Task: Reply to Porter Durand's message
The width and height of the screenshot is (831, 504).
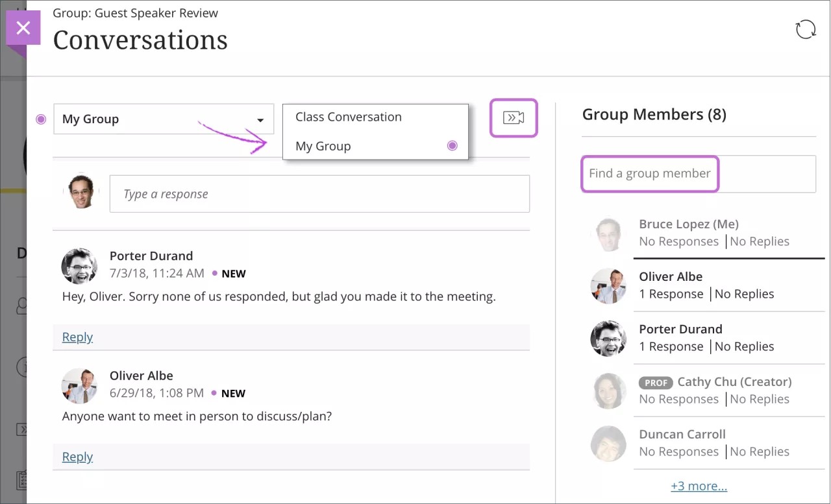Action: point(77,337)
